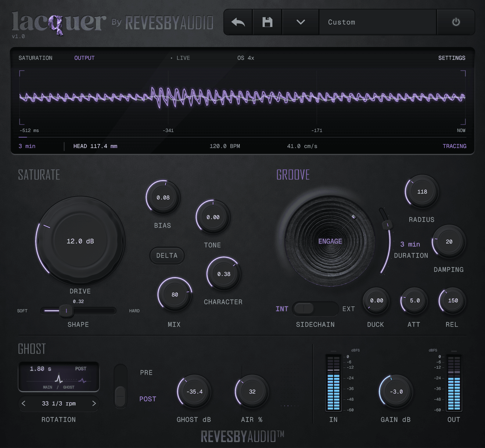Click the 3 min duration readout in display

tap(27, 146)
